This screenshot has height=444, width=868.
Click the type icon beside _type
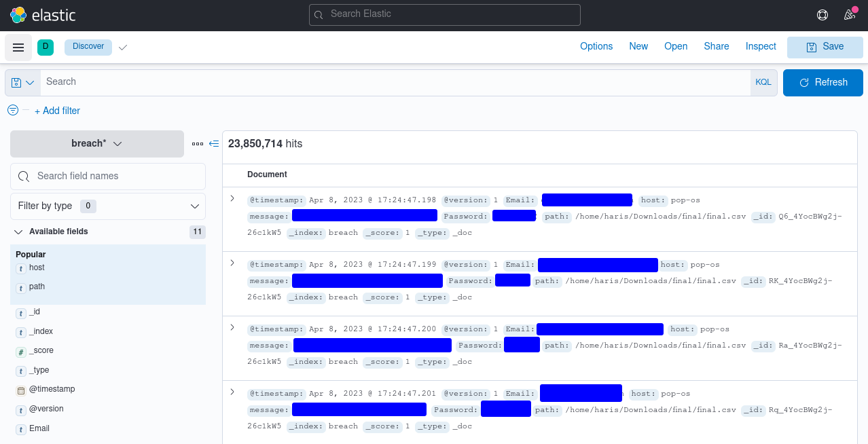tap(21, 371)
